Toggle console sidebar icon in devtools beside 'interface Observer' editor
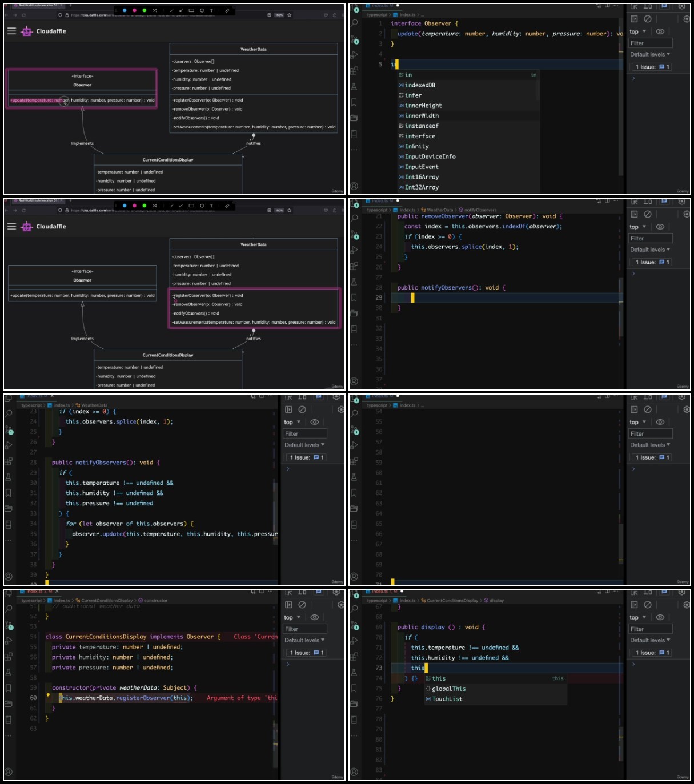Image resolution: width=694 pixels, height=784 pixels. (634, 19)
